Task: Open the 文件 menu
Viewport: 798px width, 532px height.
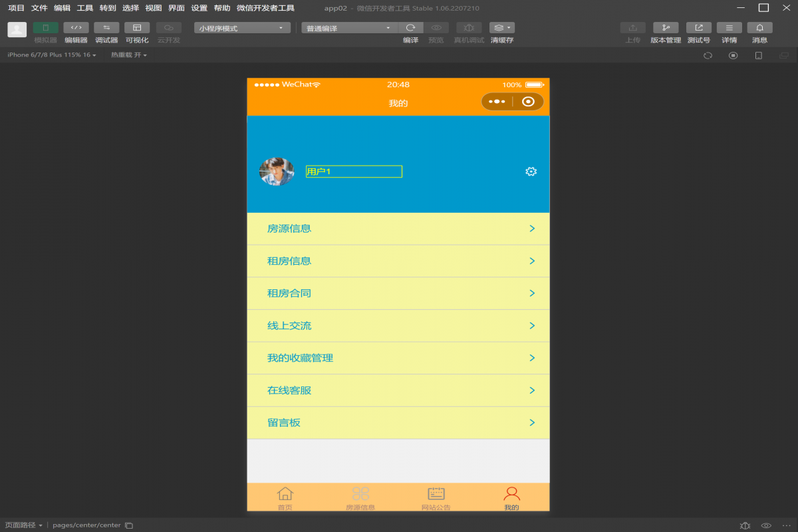Action: [x=39, y=8]
